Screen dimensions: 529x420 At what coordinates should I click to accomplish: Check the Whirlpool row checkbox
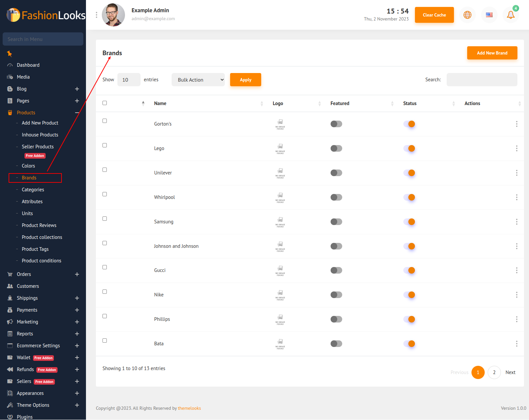105,194
